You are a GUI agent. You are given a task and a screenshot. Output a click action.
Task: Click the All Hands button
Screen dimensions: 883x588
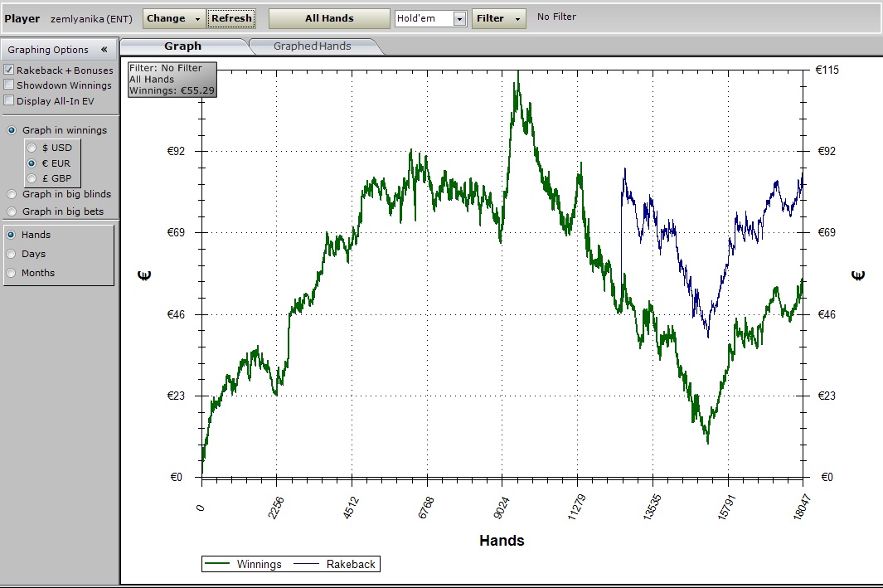tap(329, 18)
